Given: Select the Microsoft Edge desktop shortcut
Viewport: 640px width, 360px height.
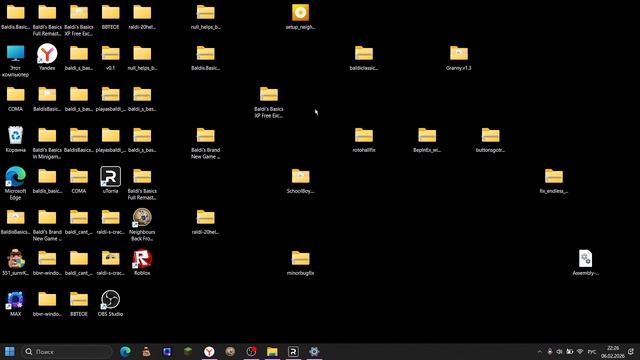Looking at the screenshot, I should coord(16,183).
